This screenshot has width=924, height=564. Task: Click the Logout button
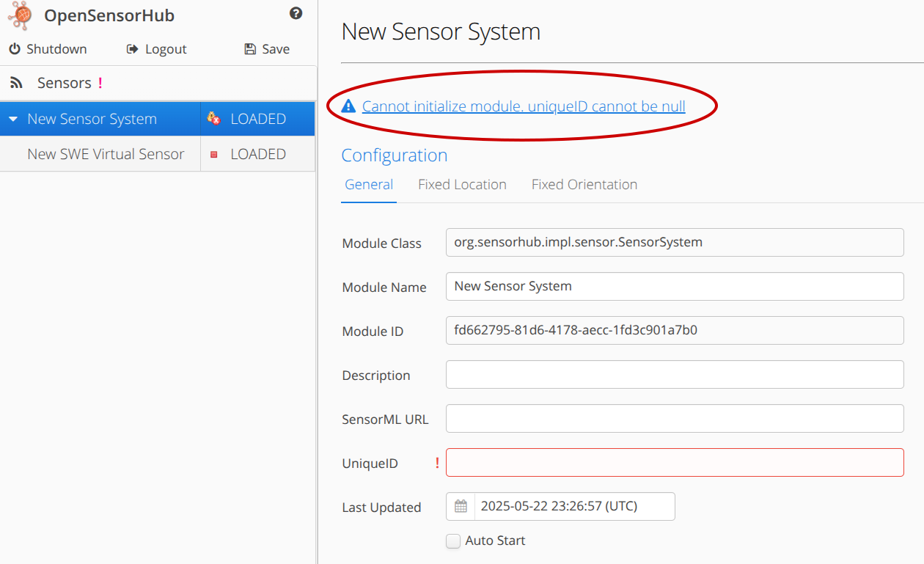click(157, 49)
